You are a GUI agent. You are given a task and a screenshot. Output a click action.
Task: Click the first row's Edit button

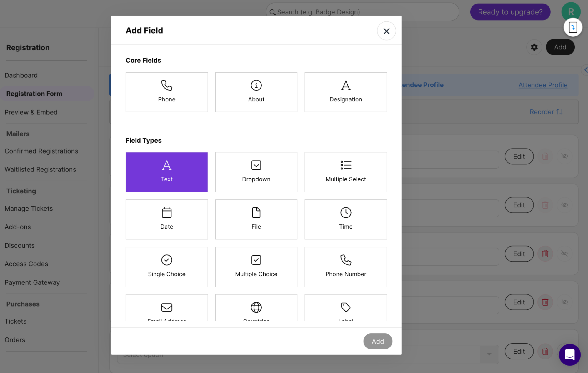click(x=519, y=156)
